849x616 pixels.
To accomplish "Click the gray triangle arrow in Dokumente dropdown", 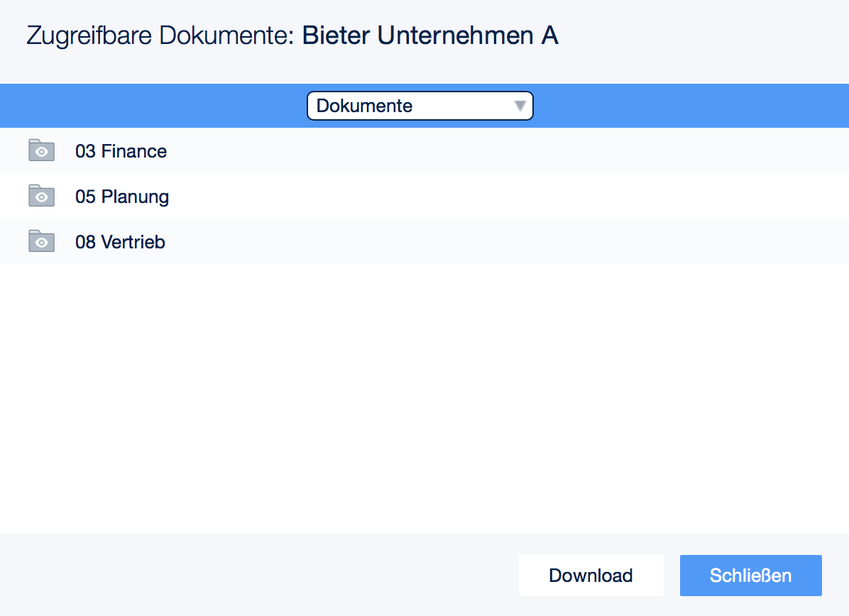I will pos(520,106).
